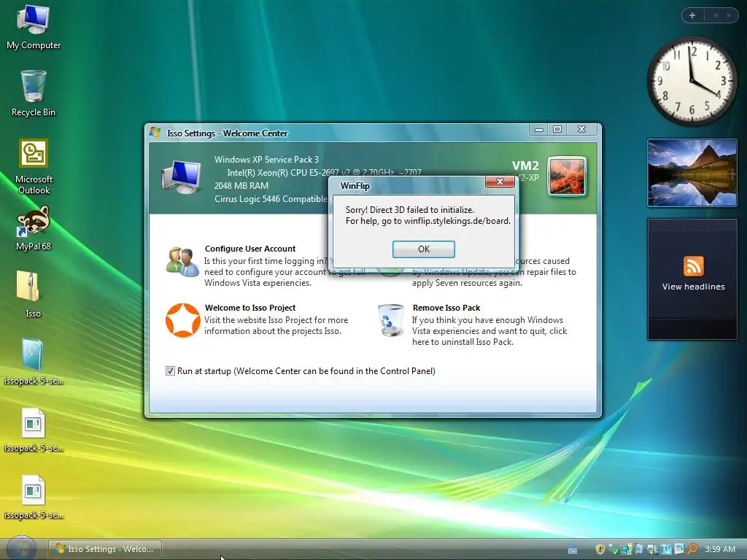Image resolution: width=747 pixels, height=560 pixels.
Task: Open the Start menu orb
Action: 22,548
